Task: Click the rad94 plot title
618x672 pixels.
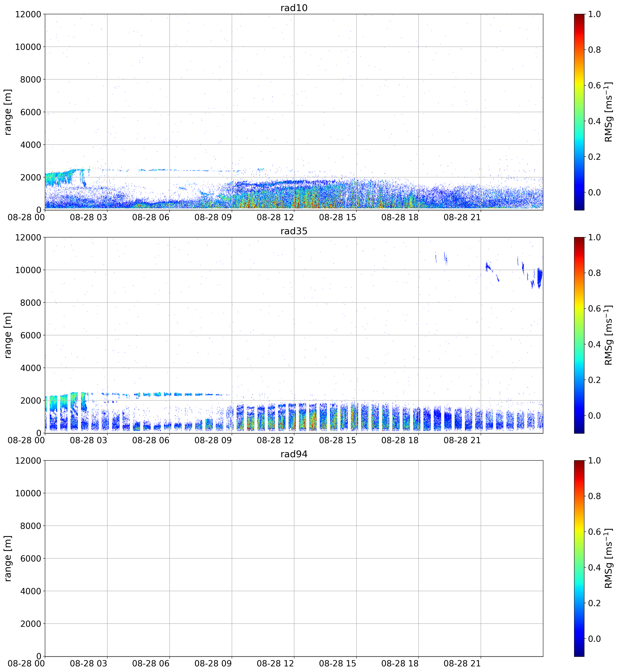Action: 294,454
